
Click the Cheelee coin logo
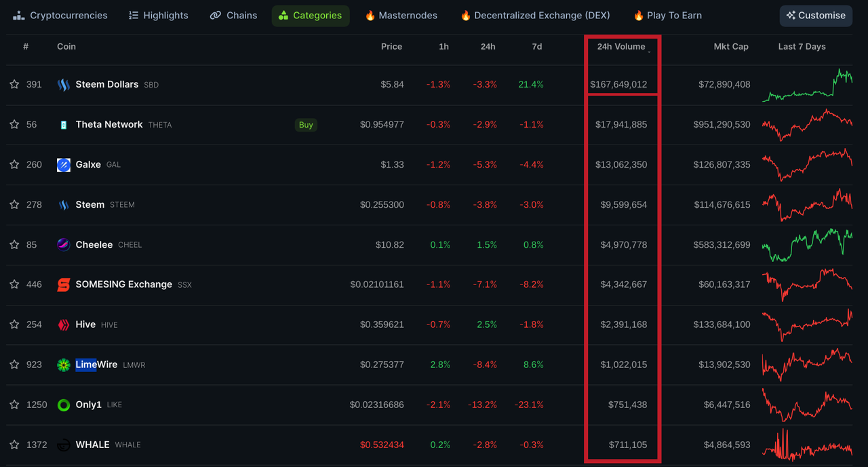64,245
